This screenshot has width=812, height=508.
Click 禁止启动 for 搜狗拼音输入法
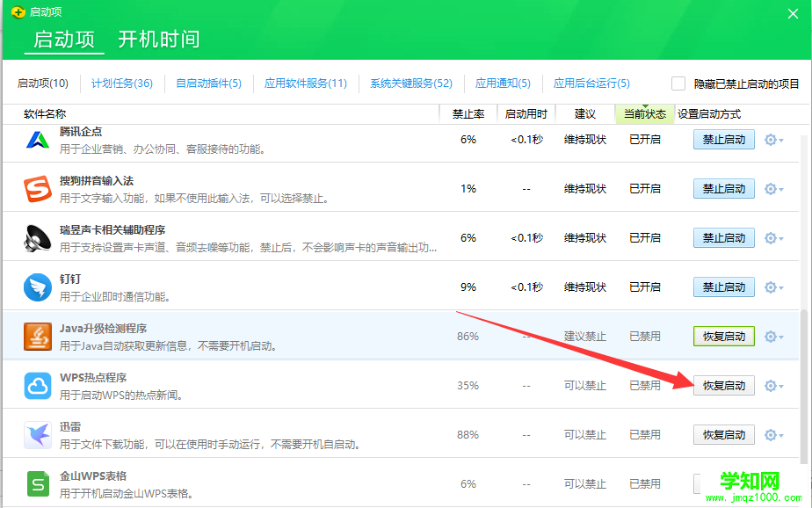[724, 189]
